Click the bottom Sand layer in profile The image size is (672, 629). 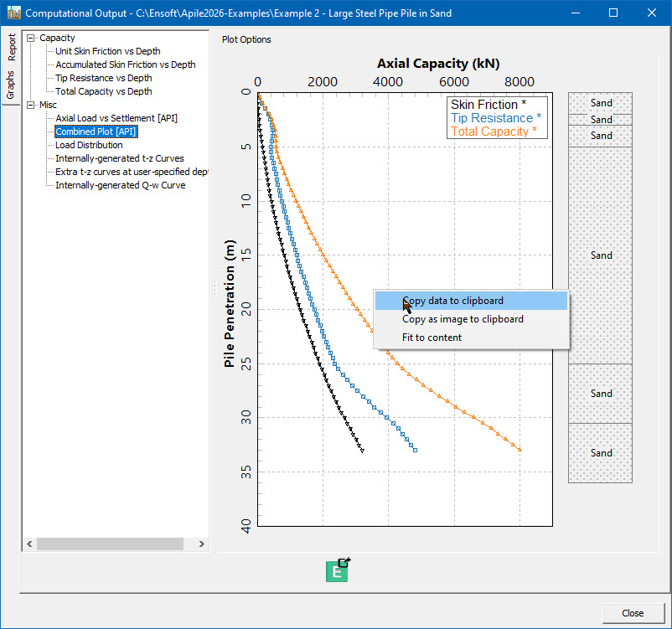[600, 453]
